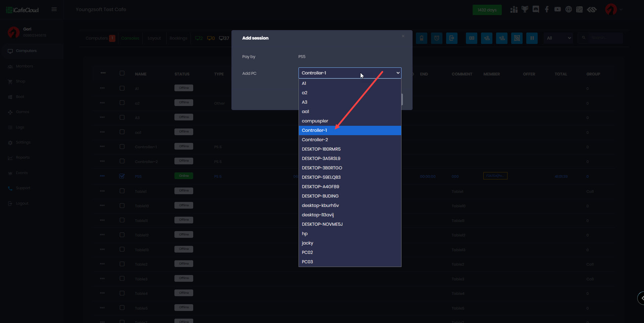644x323 pixels.
Task: Collapse the Add PC dropdown showing Controller-1
Action: [350, 73]
